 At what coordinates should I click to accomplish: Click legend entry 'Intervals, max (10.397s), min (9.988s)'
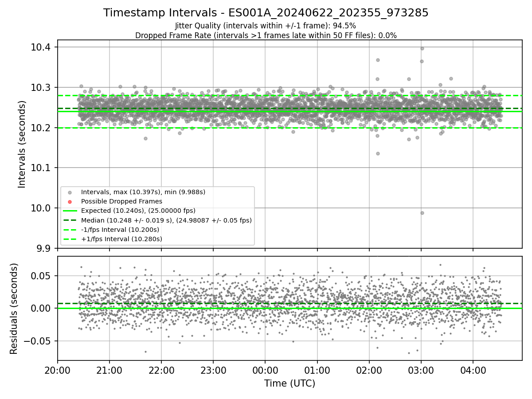click(143, 192)
